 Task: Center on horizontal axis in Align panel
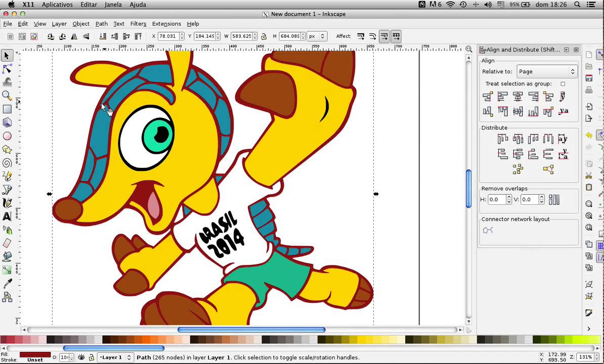(x=517, y=111)
